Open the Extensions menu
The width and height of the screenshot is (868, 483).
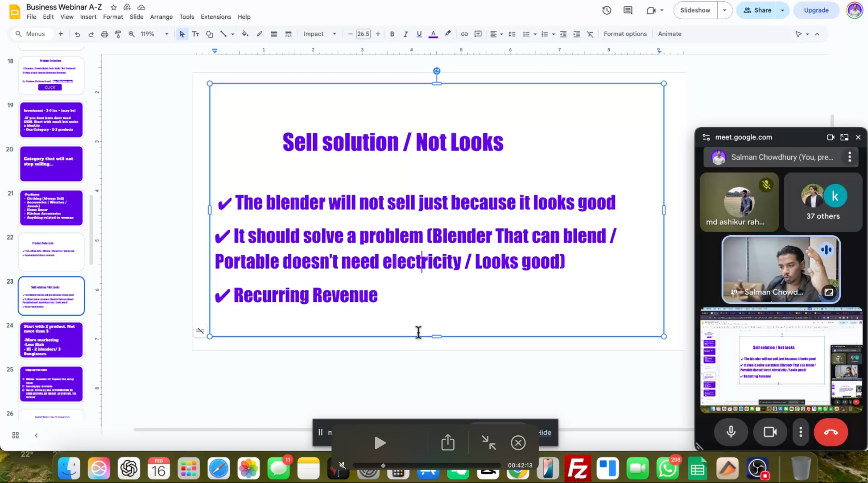coord(215,17)
